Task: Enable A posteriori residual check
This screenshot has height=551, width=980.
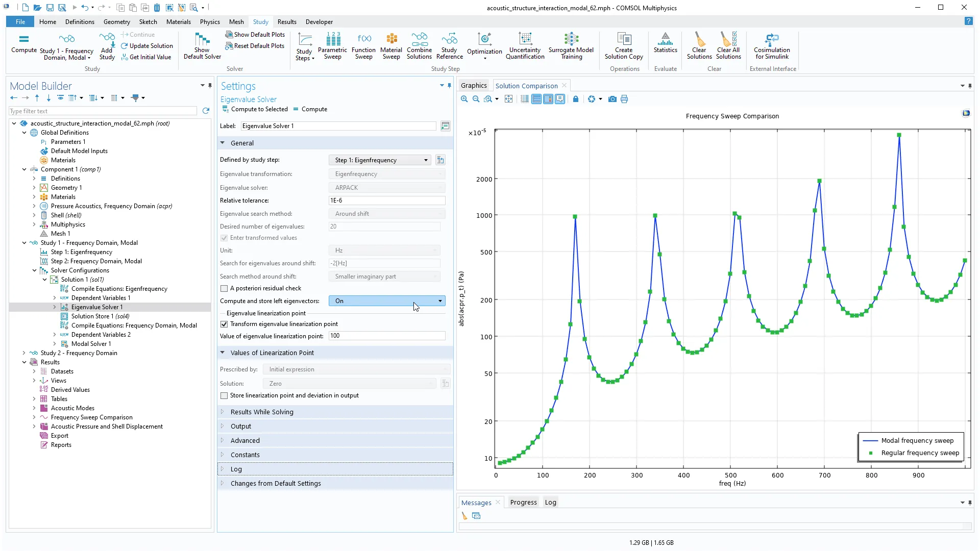Action: click(224, 289)
